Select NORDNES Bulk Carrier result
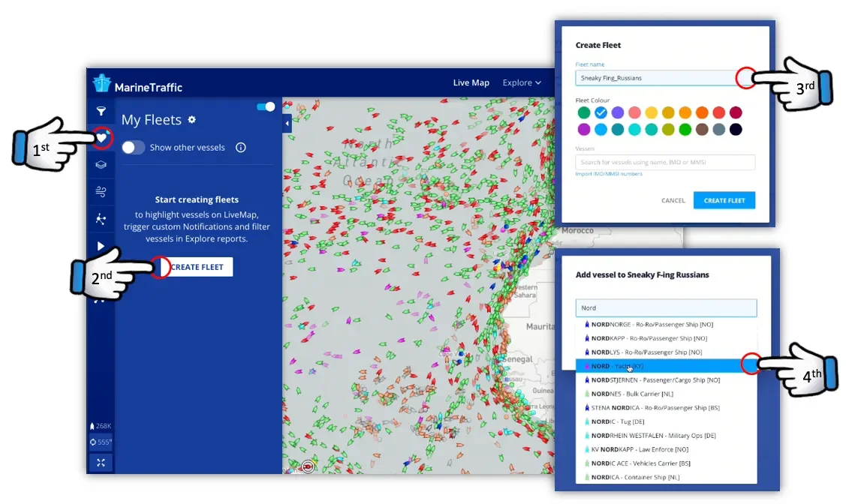The image size is (846, 504). click(x=666, y=394)
